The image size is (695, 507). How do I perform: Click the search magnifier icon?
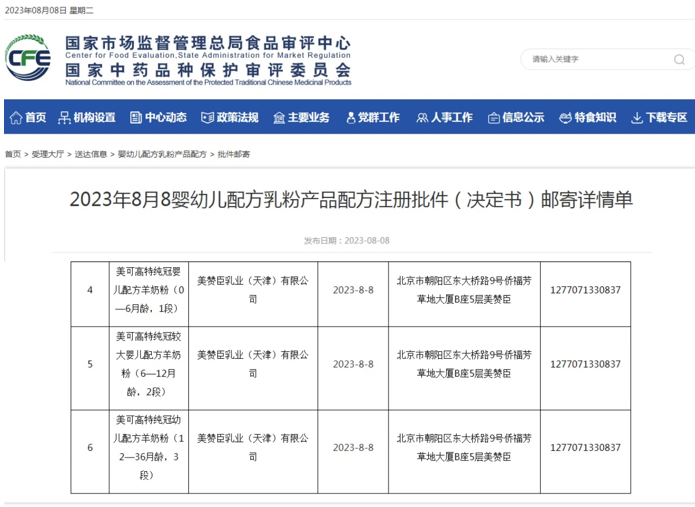(679, 59)
